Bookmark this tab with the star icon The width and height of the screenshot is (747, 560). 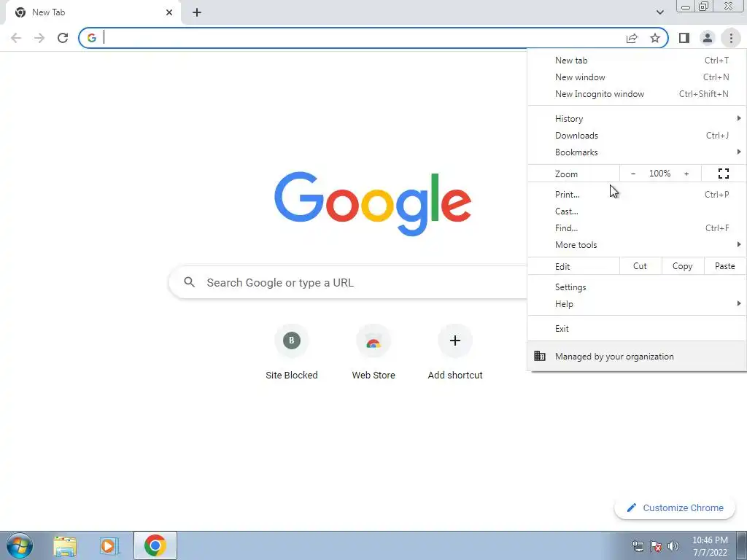[x=655, y=38]
